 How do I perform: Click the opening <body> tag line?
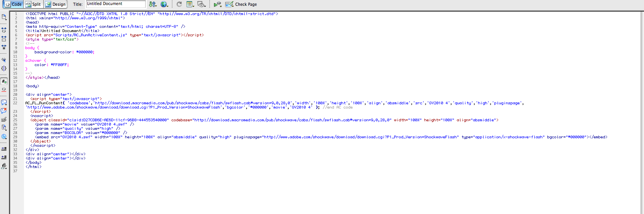(32, 86)
